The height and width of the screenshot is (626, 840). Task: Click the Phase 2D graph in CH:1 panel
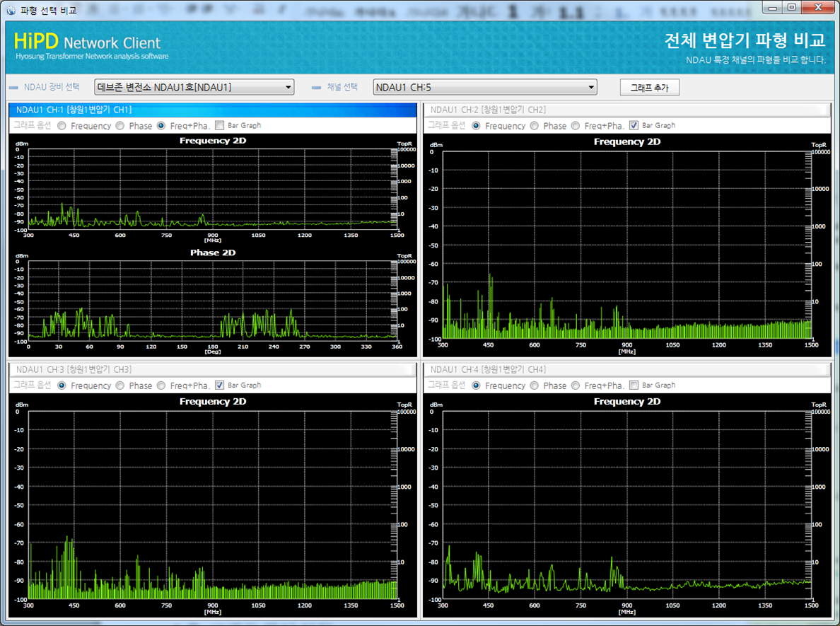click(x=213, y=301)
